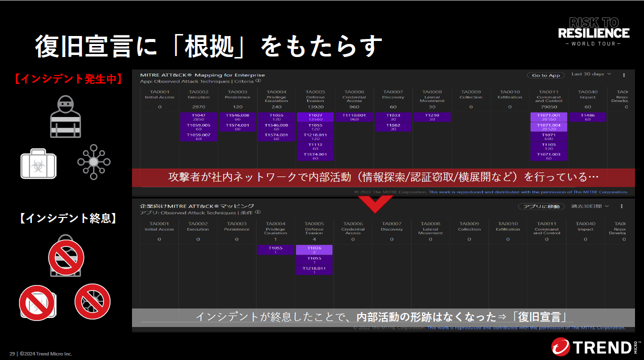Click the T1110.001 credential access cell
The image size is (644, 360).
coord(354,117)
